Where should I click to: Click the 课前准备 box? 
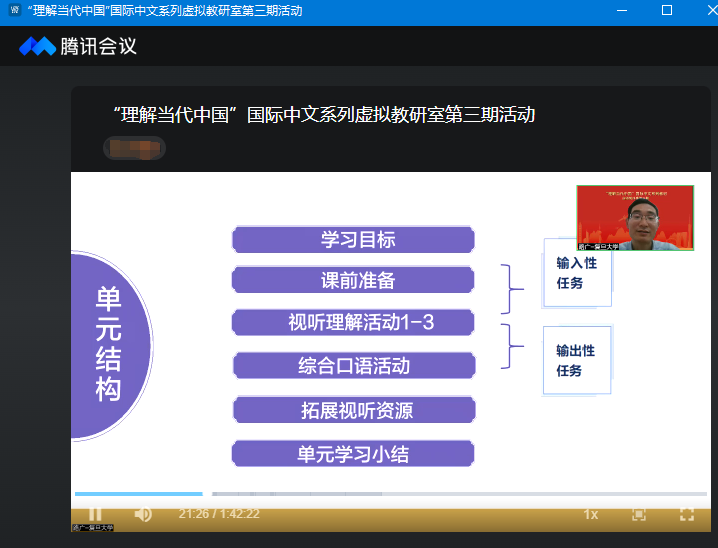[x=353, y=281]
